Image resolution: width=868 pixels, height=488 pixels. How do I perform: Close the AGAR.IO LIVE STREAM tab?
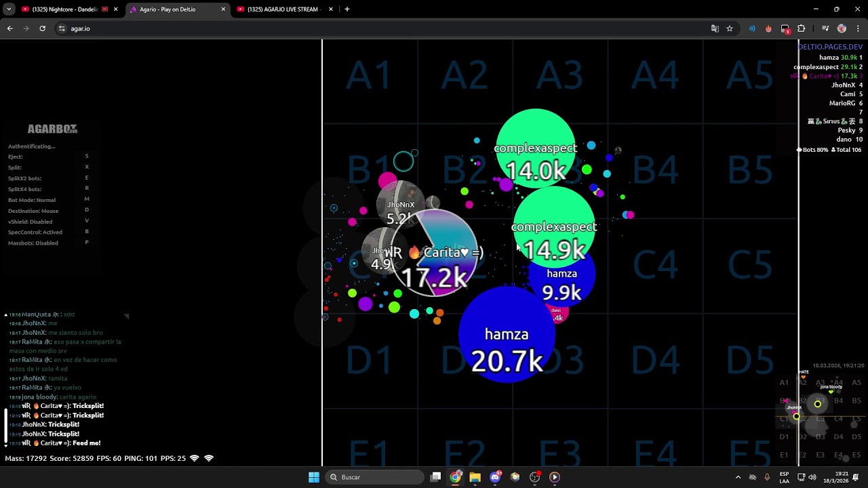click(x=331, y=9)
